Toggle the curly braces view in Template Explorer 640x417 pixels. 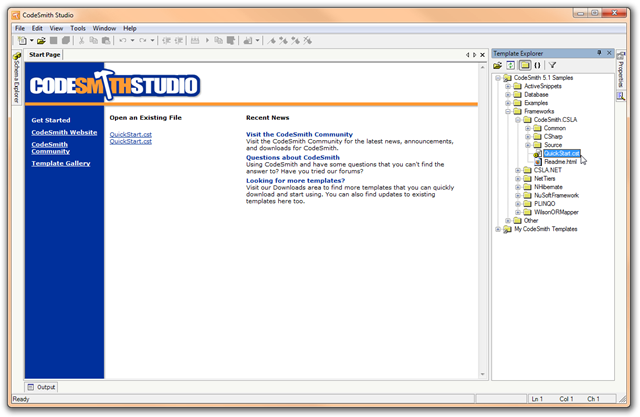tap(537, 65)
